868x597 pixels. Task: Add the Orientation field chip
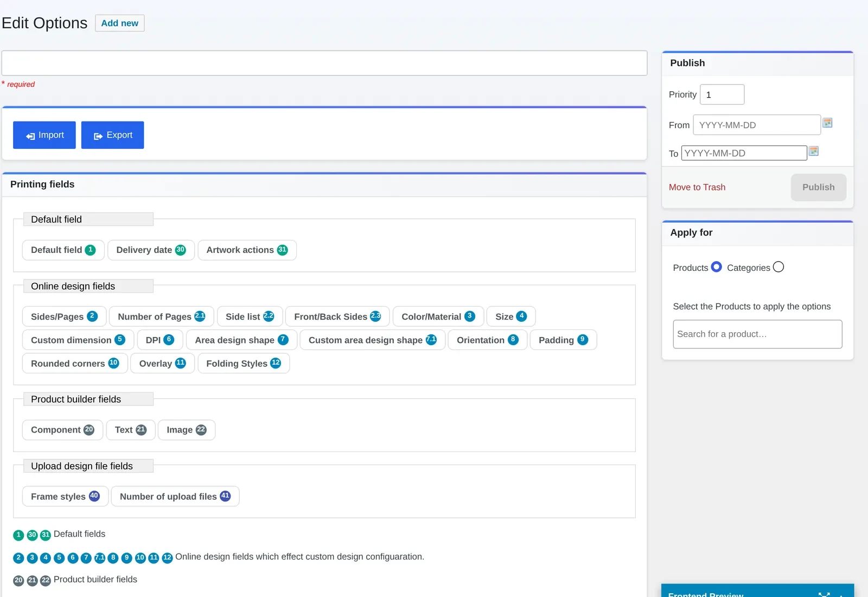click(488, 340)
